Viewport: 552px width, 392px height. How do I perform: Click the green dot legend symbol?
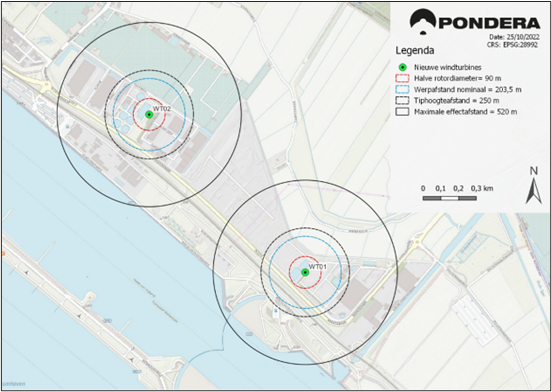click(404, 67)
